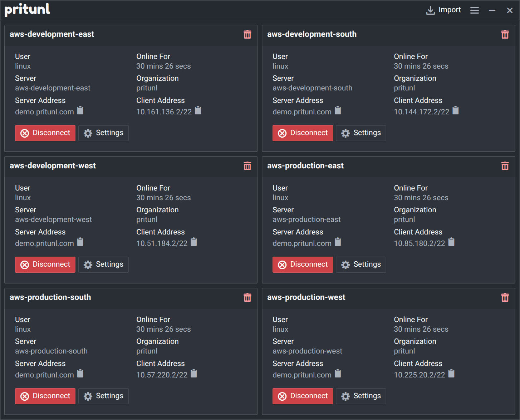Remove aws-production-east profile with trash icon
Image resolution: width=520 pixels, height=420 pixels.
pos(505,166)
